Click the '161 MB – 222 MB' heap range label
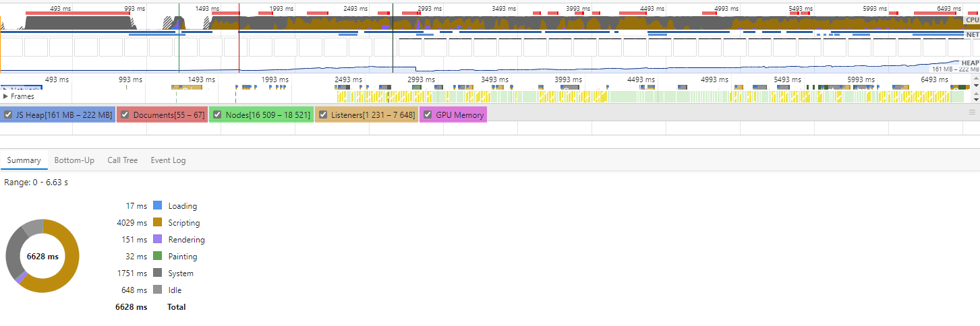The height and width of the screenshot is (326, 980). (x=955, y=69)
